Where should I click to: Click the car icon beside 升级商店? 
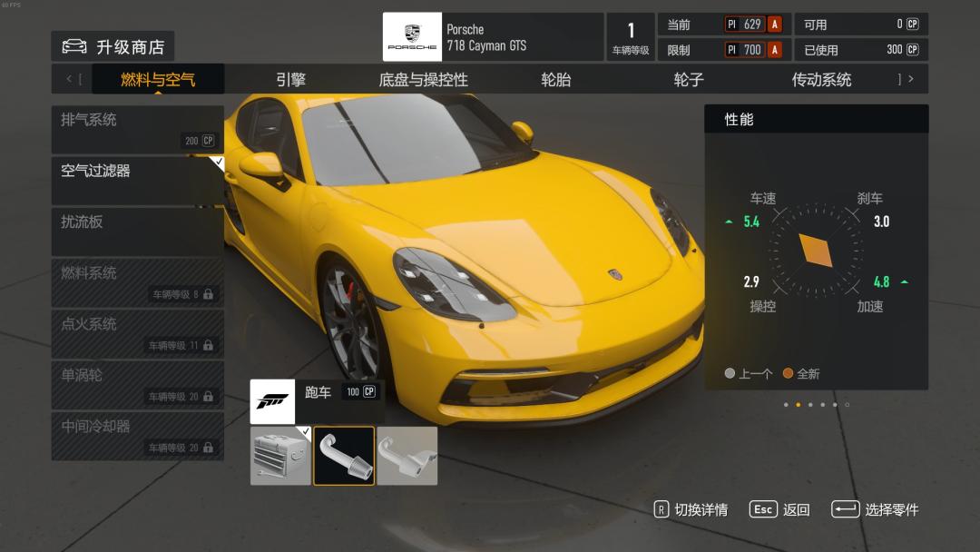[74, 46]
